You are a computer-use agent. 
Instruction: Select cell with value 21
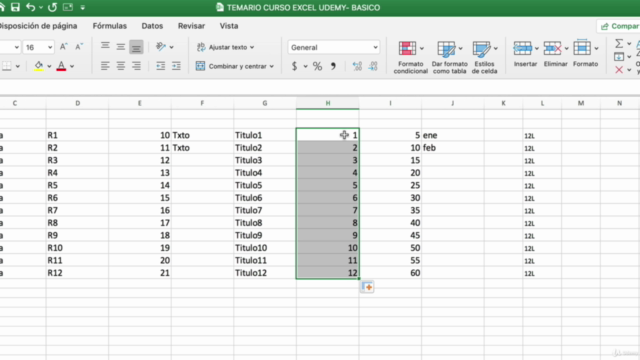[x=140, y=273]
